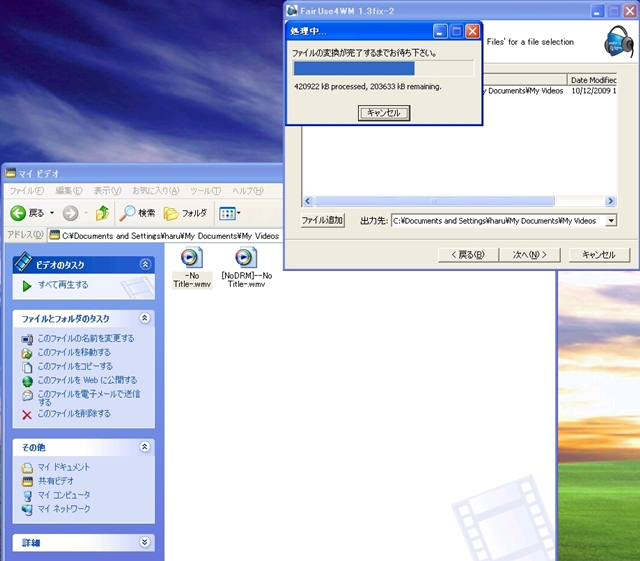Open My Computer (マイ コンピュータ) link

(64, 494)
